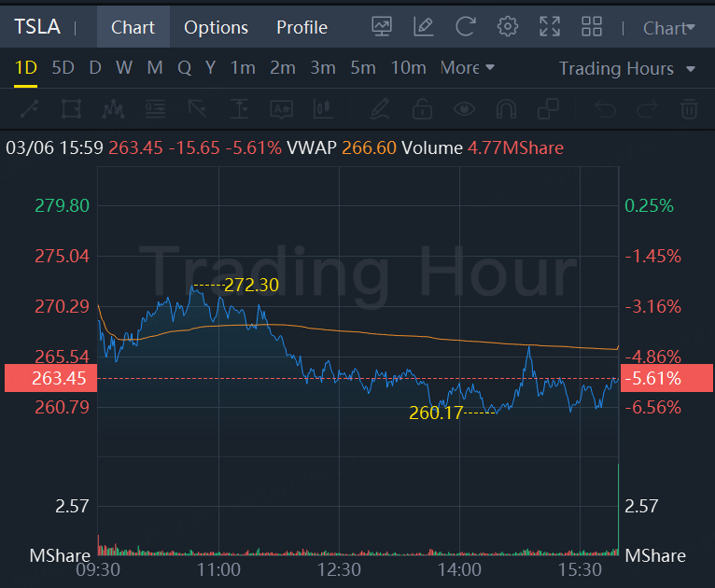Select the trend line drawing tool

point(30,109)
